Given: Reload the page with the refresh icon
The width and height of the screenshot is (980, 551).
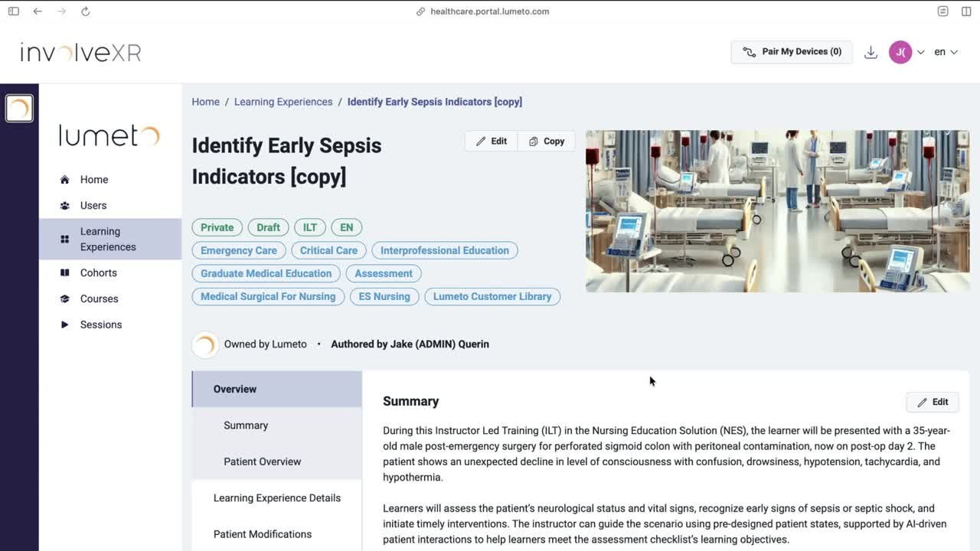Looking at the screenshot, I should click(85, 11).
